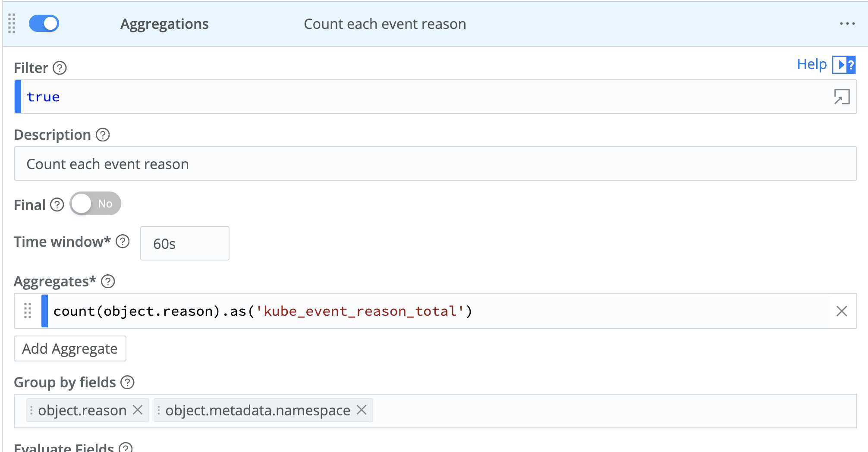Click the Filter expression field

[x=388, y=97]
